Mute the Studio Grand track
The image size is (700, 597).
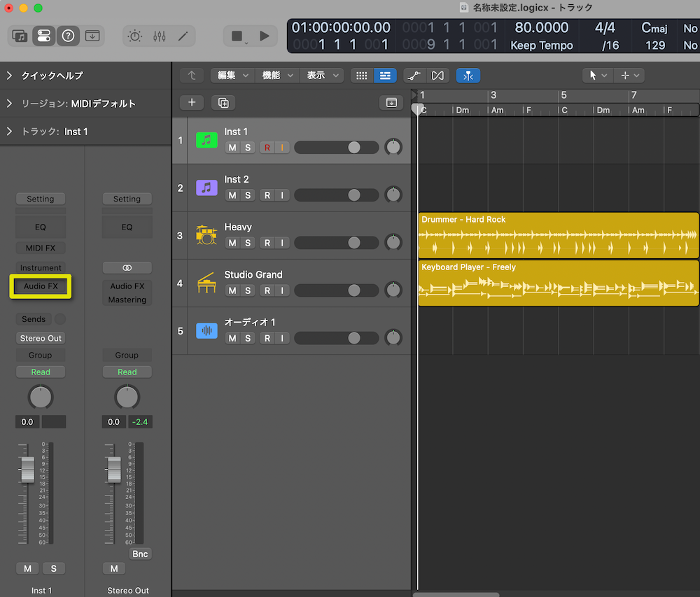pos(232,291)
